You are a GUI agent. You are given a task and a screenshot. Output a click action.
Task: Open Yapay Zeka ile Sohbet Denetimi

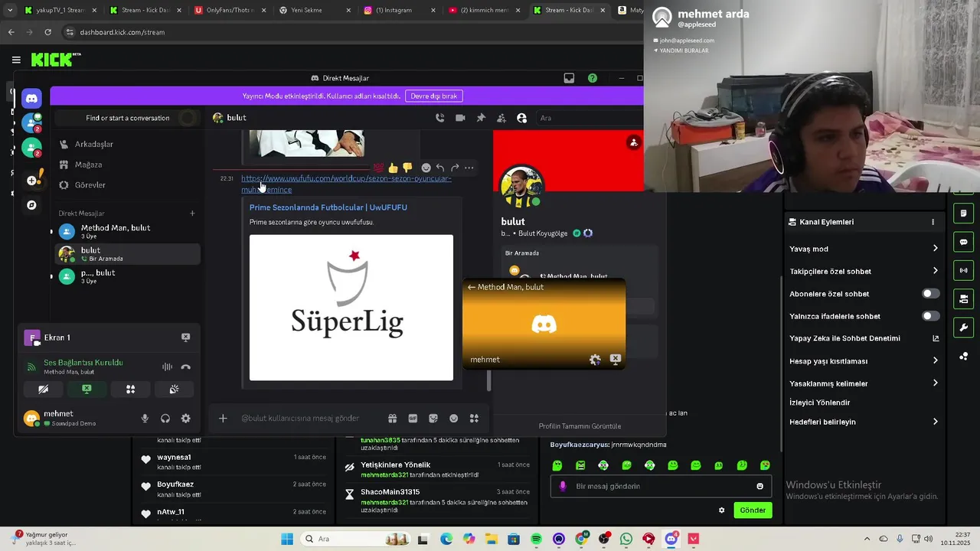tap(863, 338)
